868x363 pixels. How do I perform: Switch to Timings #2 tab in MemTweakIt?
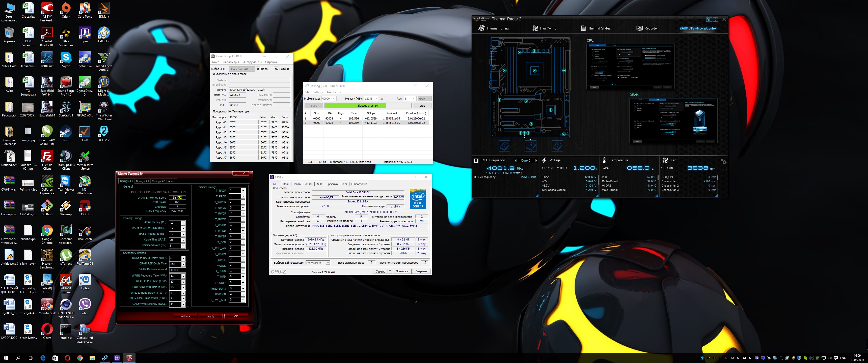142,181
